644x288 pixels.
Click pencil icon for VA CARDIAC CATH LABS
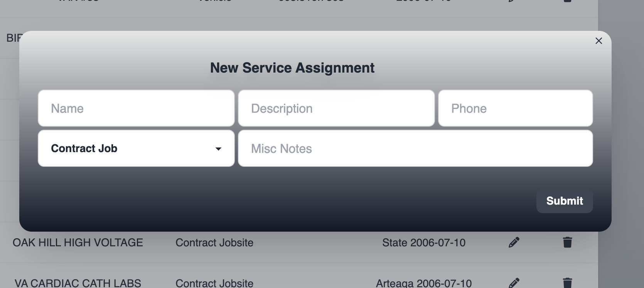[514, 283]
